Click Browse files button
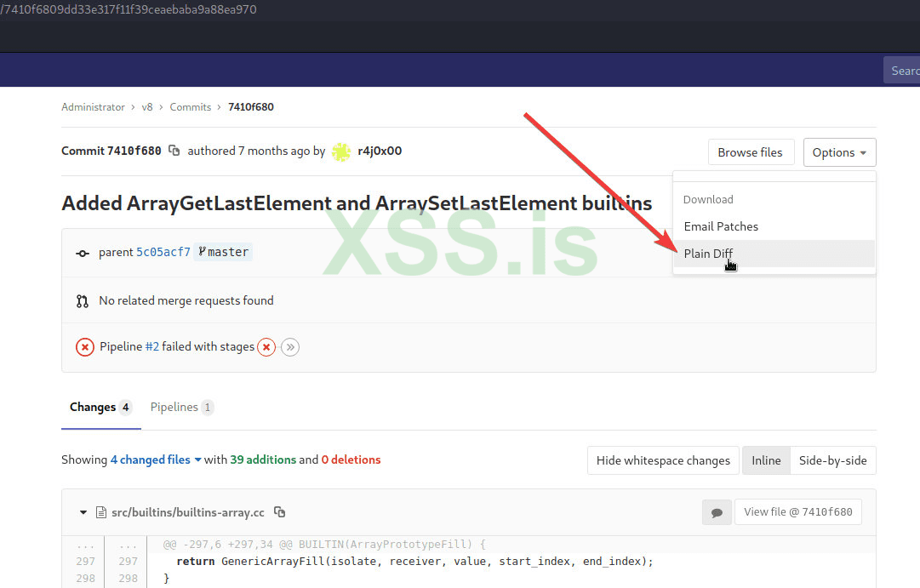This screenshot has width=920, height=588. pos(751,152)
